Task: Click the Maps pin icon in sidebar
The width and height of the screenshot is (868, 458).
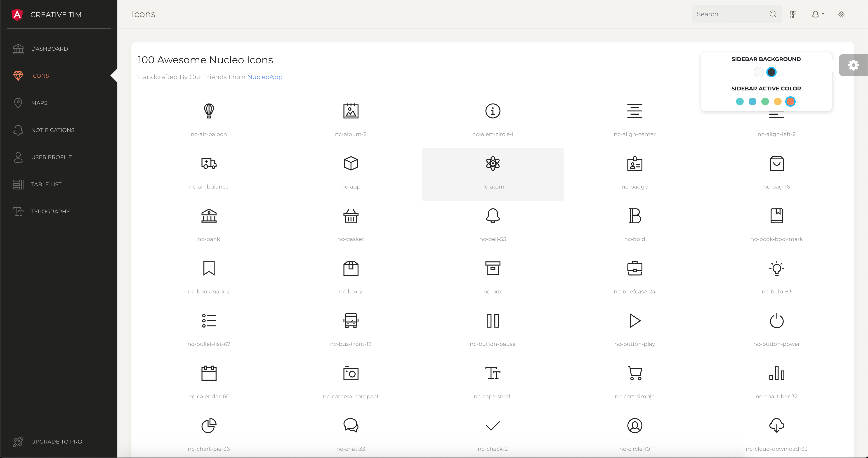Action: [x=18, y=103]
